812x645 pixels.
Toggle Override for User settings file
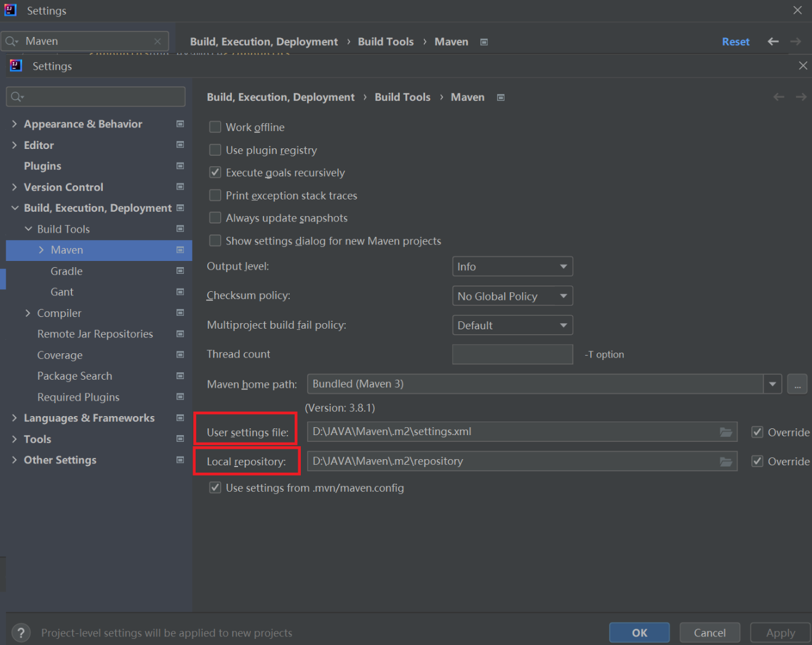757,432
